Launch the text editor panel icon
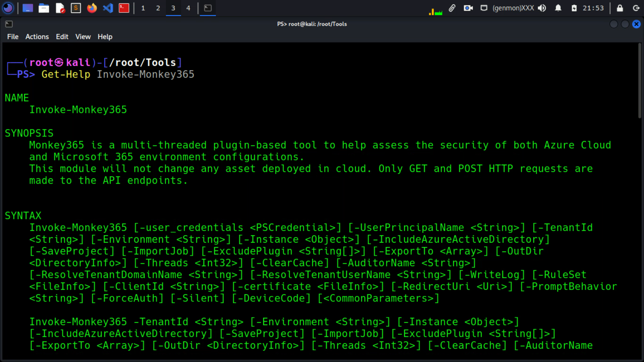644x362 pixels. point(60,8)
